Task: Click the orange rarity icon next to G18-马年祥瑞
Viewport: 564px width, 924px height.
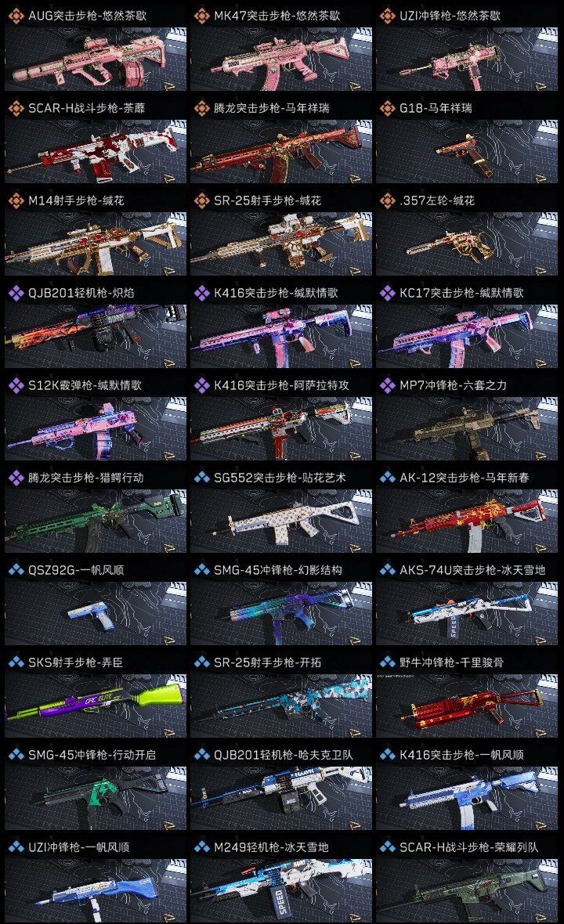Action: pos(387,108)
